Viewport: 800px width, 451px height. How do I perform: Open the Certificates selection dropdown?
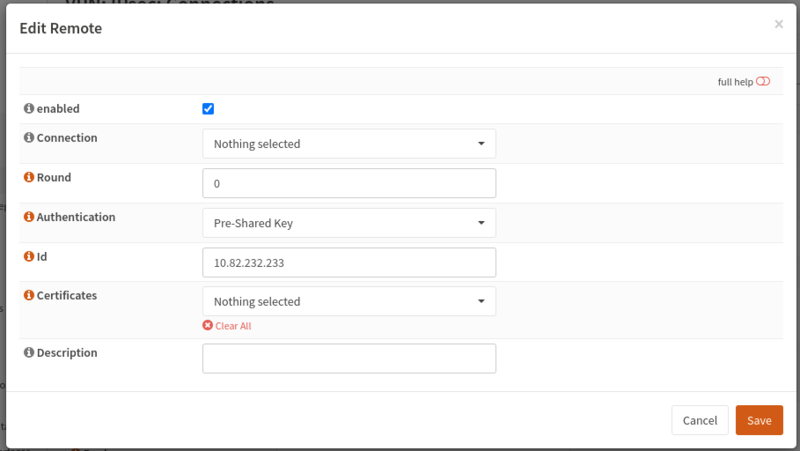tap(349, 301)
